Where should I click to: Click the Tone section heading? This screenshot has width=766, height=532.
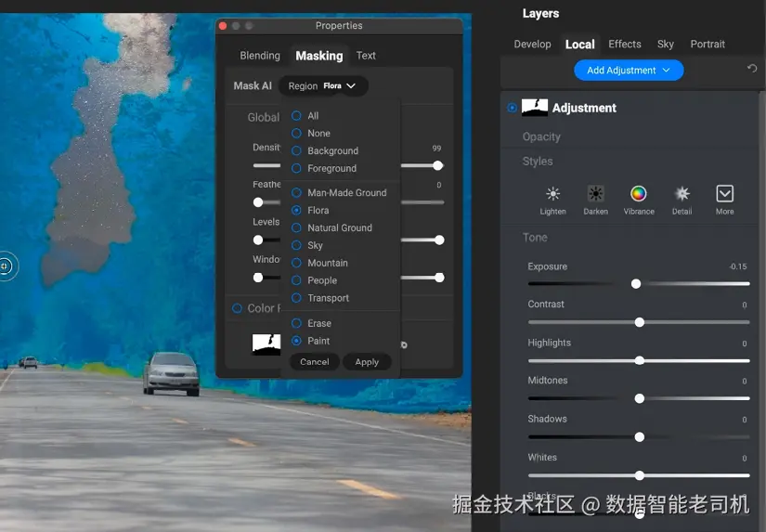(535, 238)
